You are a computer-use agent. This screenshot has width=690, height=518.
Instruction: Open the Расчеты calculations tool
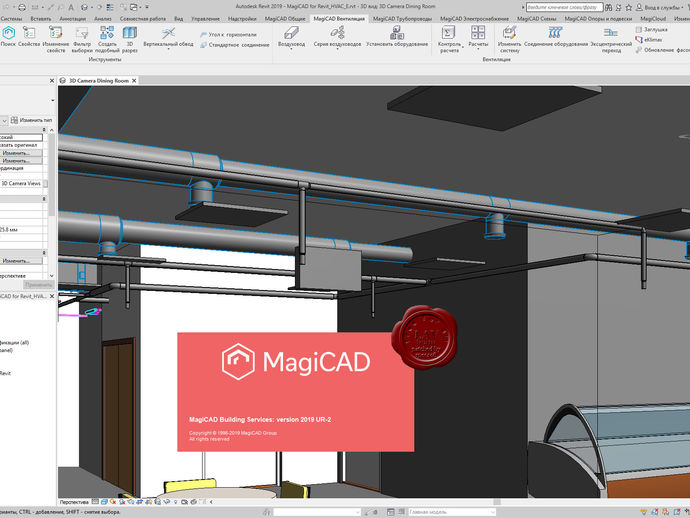pos(478,37)
